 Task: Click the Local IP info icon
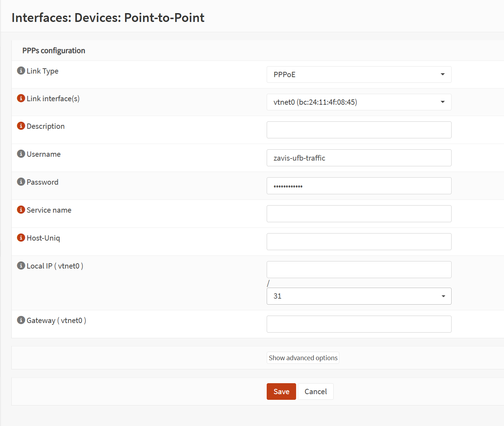21,266
